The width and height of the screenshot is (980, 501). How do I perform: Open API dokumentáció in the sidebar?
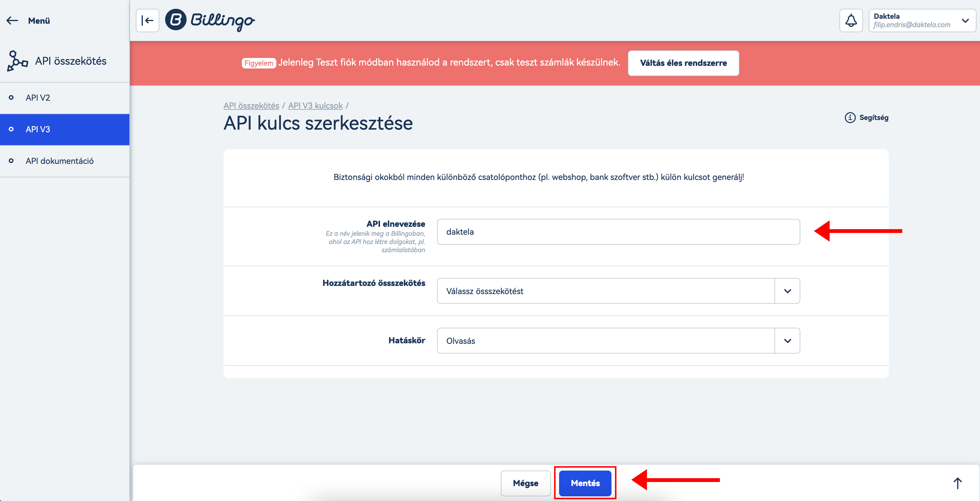(x=59, y=161)
